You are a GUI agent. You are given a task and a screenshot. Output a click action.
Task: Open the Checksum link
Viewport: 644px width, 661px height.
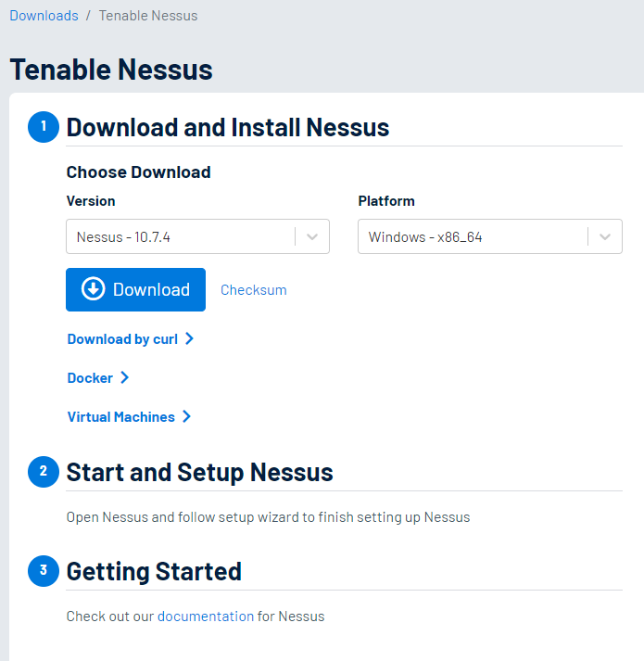tap(253, 290)
